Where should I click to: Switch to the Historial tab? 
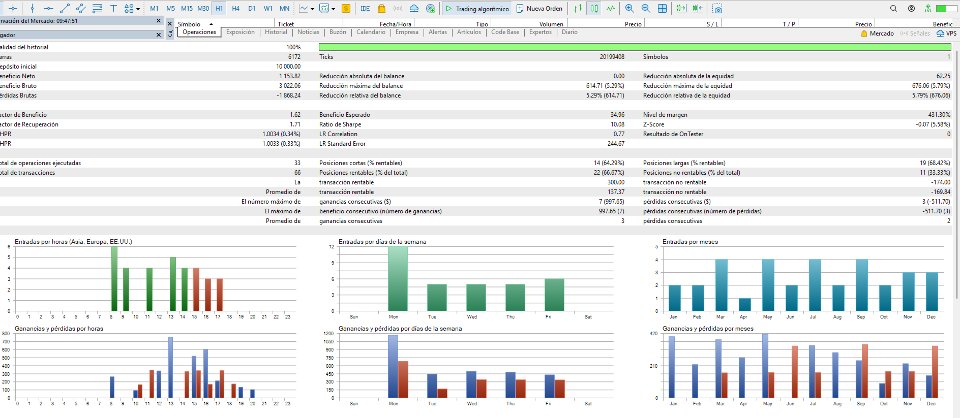point(276,32)
